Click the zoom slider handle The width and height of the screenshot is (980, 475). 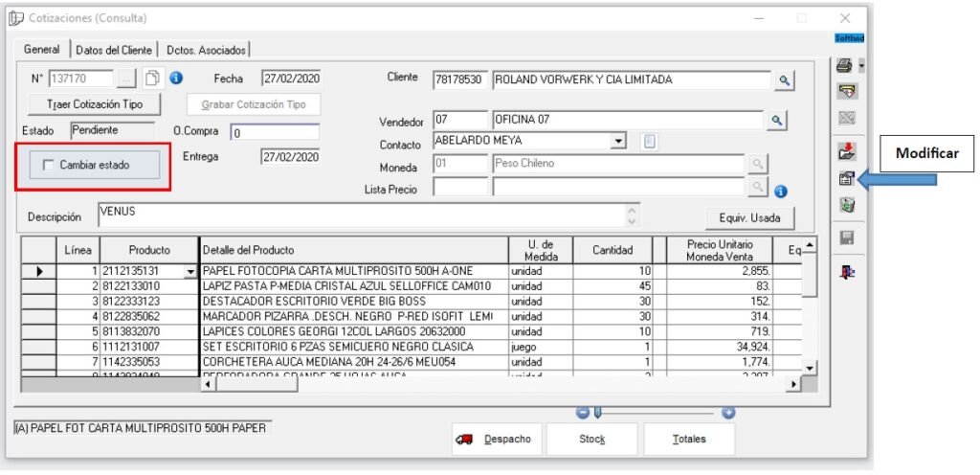point(597,413)
